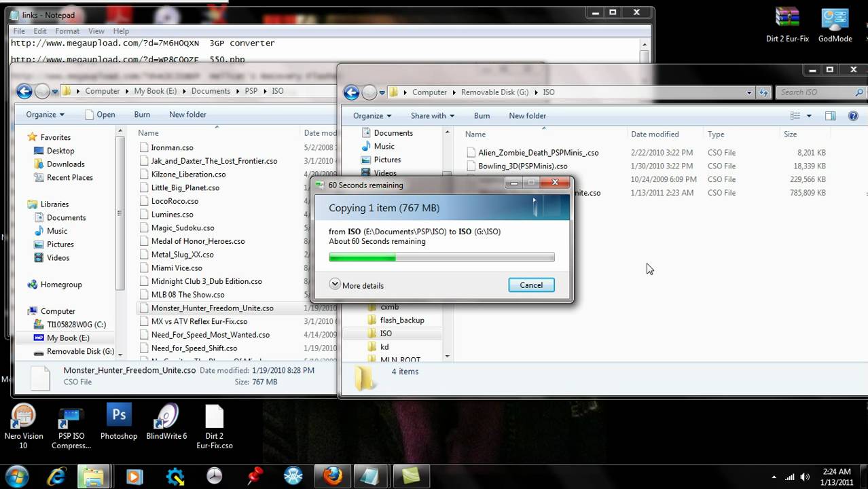The width and height of the screenshot is (868, 489).
Task: Select Bowling_3D(PSPMinis).cso file
Action: click(x=522, y=166)
